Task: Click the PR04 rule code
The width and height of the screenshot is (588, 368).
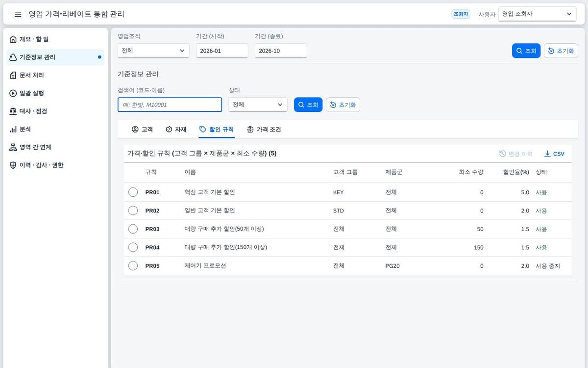Action: click(x=152, y=247)
